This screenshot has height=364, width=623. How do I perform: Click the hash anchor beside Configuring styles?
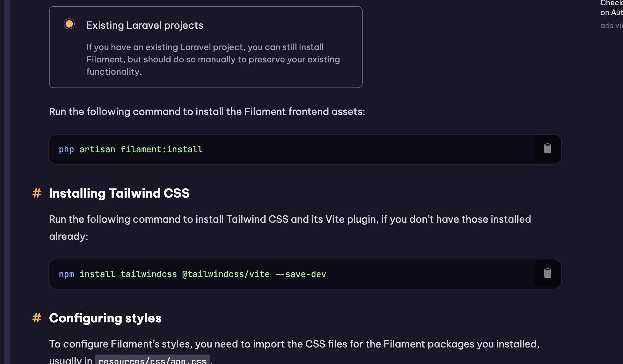37,318
